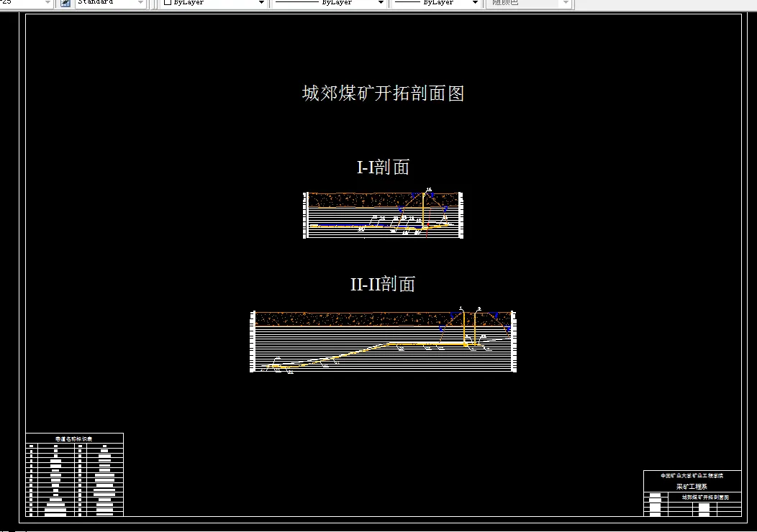The image size is (757, 532).
Task: Select small 城郊煤矿开拓剖面图 text in title block
Action: coord(705,497)
